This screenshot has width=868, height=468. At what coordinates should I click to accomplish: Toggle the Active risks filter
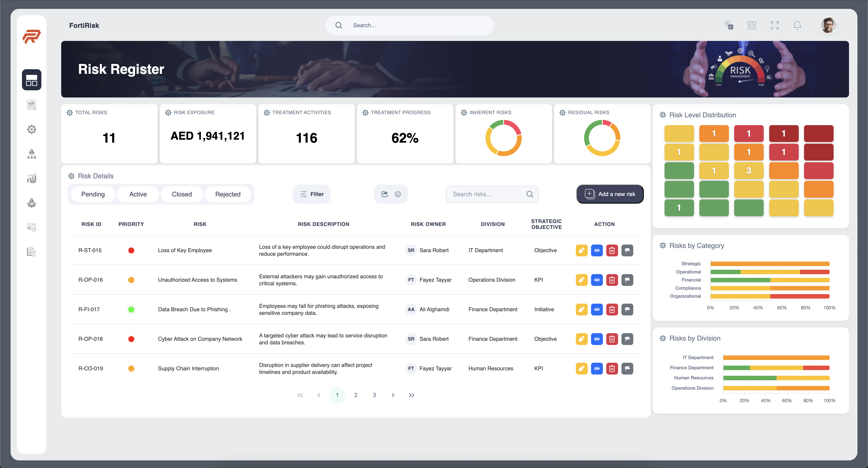[138, 194]
